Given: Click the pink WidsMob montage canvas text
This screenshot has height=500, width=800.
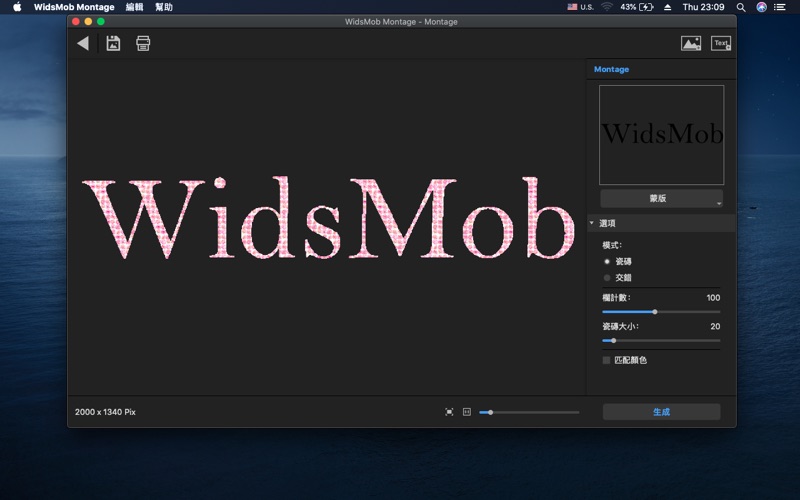Looking at the screenshot, I should click(329, 218).
